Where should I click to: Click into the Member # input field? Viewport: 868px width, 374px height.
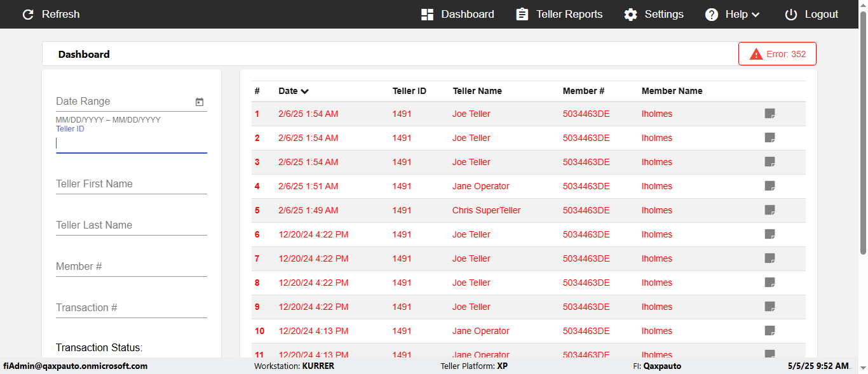click(132, 267)
